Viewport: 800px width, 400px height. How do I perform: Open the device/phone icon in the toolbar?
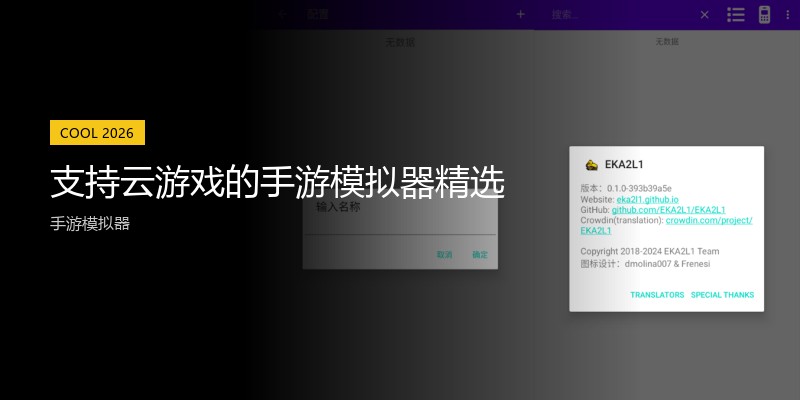coord(764,15)
